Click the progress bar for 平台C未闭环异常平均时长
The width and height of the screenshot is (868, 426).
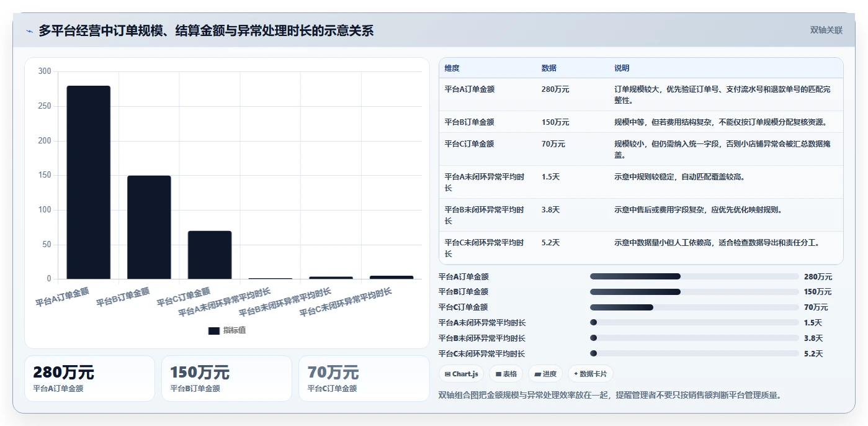(x=694, y=354)
